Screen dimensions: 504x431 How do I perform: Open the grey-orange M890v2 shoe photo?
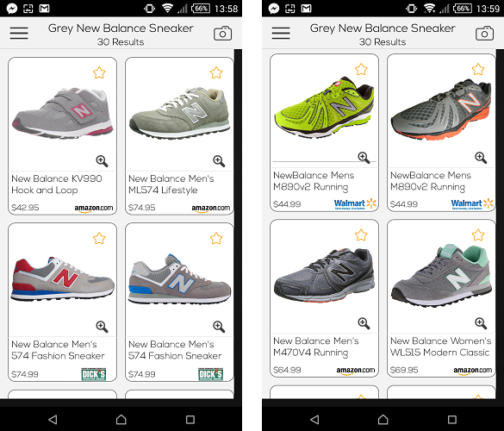point(441,109)
